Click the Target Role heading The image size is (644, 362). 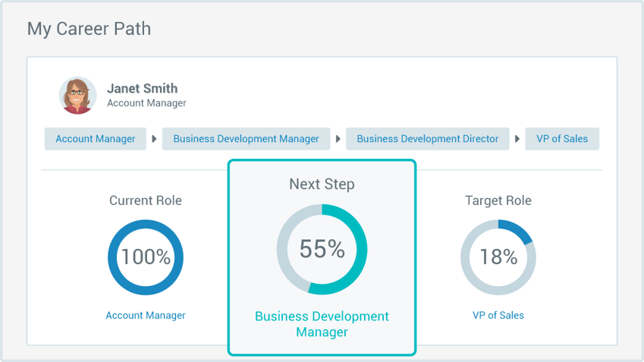(x=498, y=200)
